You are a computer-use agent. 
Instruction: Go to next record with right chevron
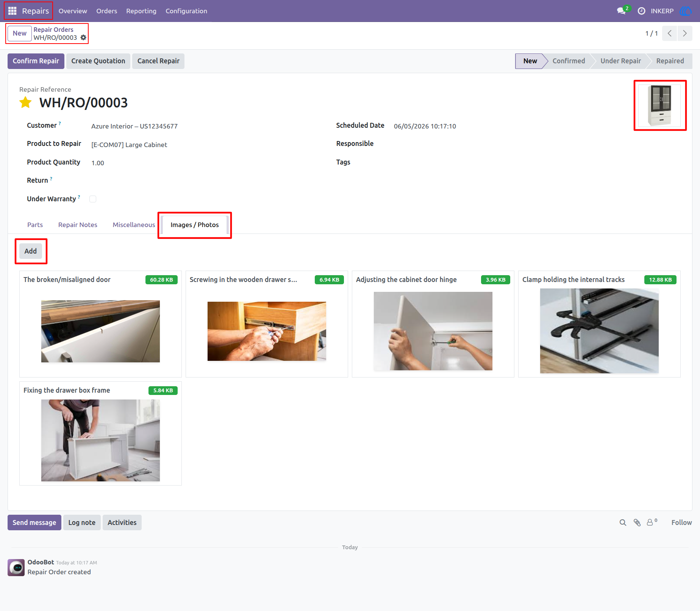[684, 33]
